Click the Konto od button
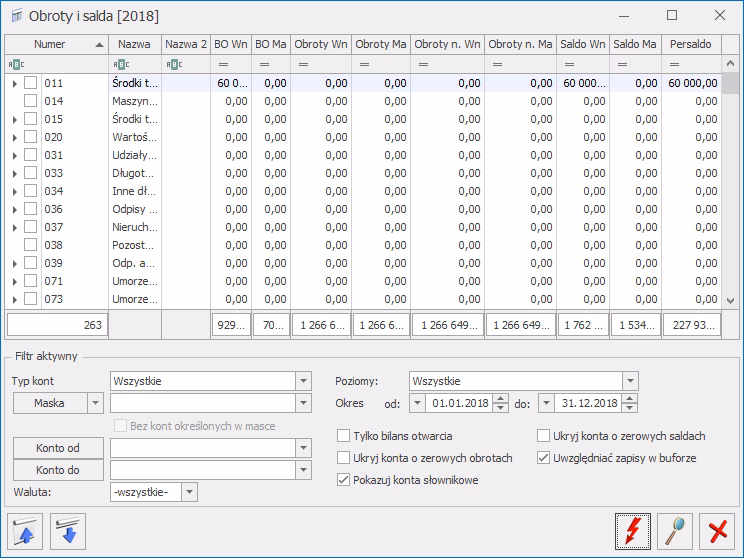 point(58,447)
